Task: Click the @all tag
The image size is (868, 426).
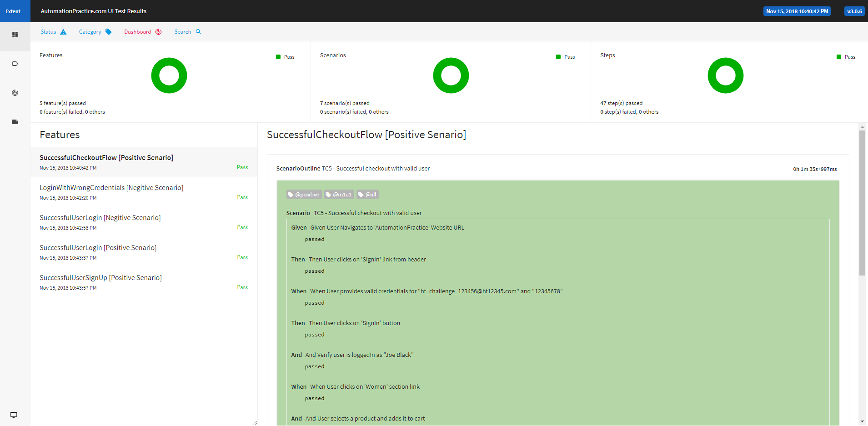Action: 367,195
